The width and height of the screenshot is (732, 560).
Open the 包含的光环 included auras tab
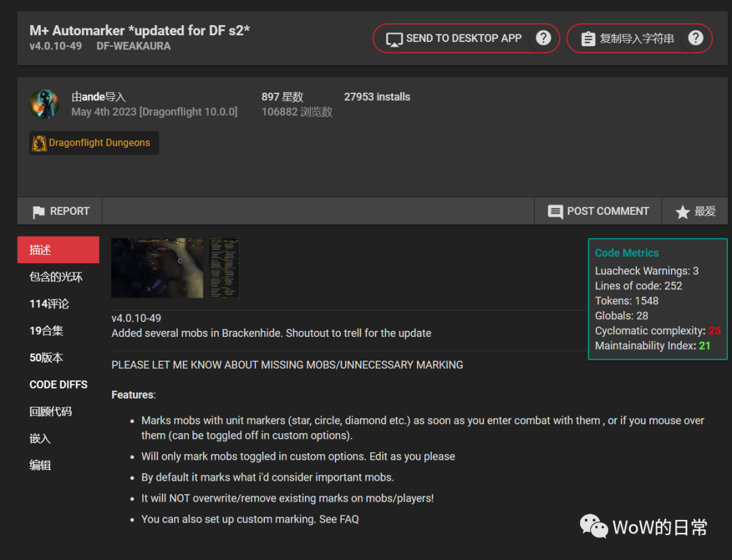(x=56, y=277)
